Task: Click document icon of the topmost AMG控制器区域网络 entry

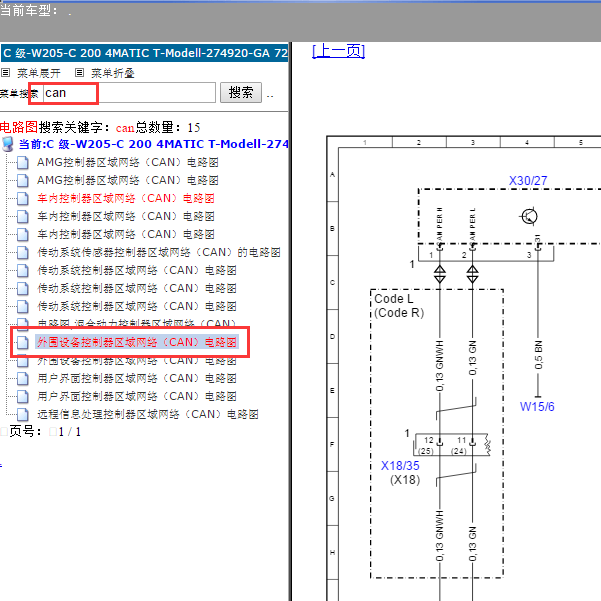Action: pos(23,163)
